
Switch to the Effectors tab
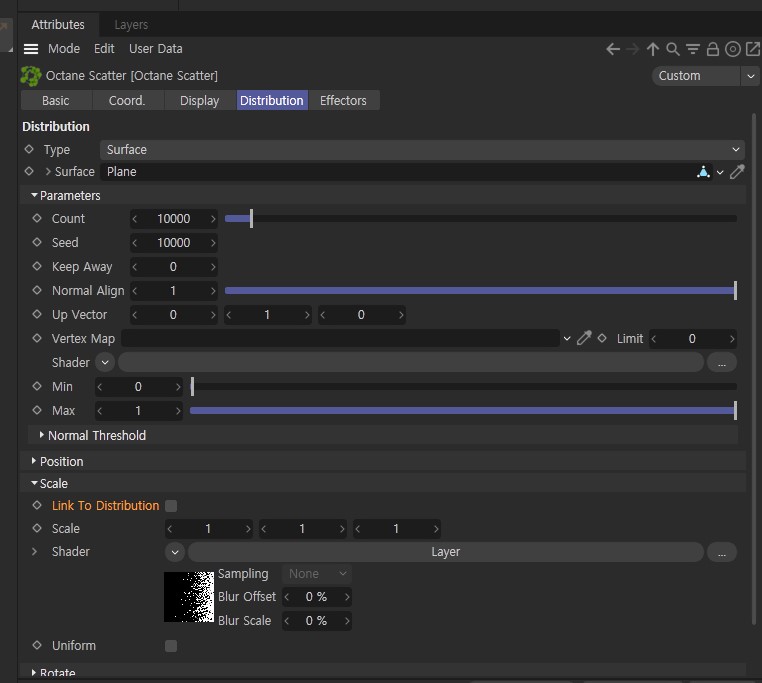343,101
